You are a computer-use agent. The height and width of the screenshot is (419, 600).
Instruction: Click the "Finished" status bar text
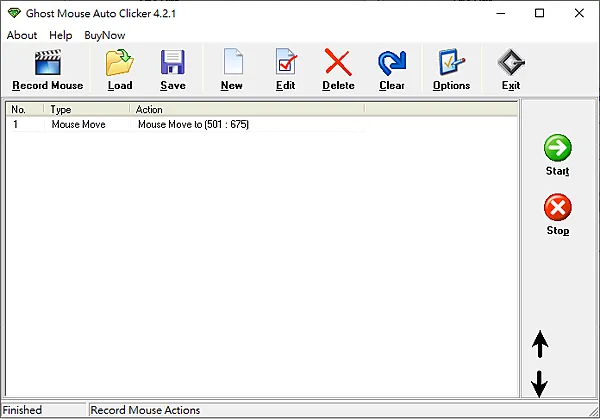click(x=22, y=410)
